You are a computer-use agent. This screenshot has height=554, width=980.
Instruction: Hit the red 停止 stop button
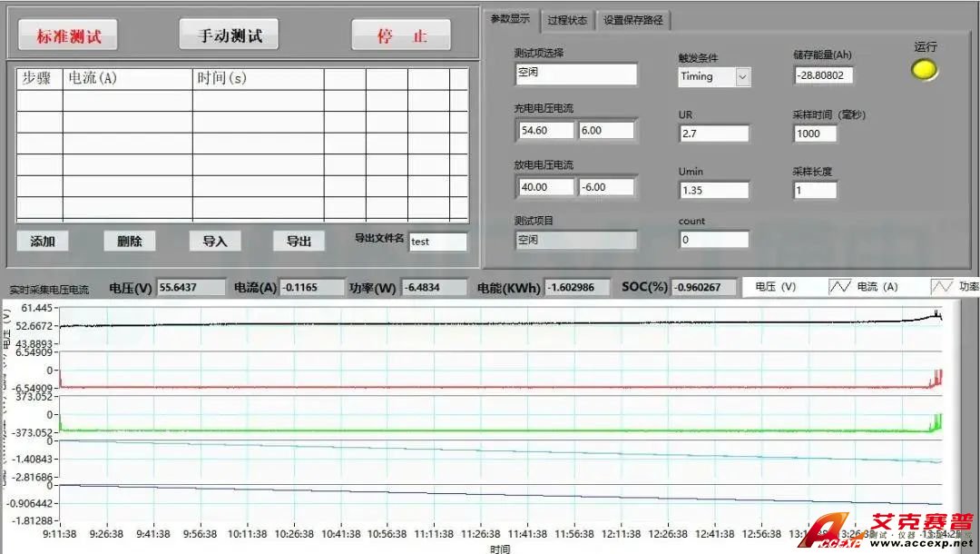coord(402,36)
